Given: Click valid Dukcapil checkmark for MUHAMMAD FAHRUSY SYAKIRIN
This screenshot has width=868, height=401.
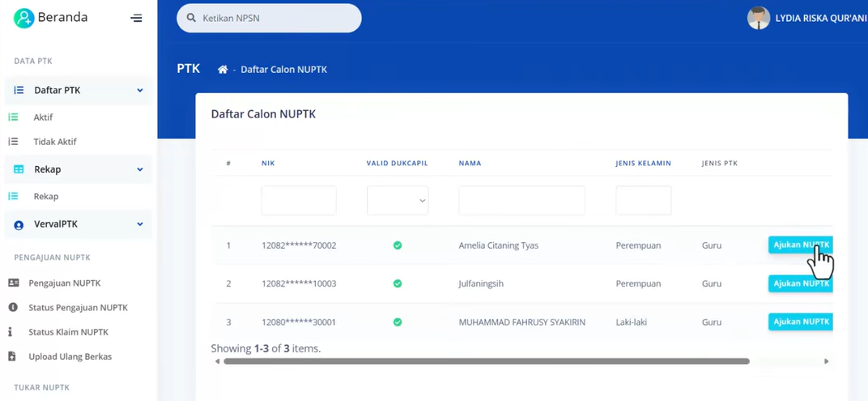Looking at the screenshot, I should tap(398, 322).
